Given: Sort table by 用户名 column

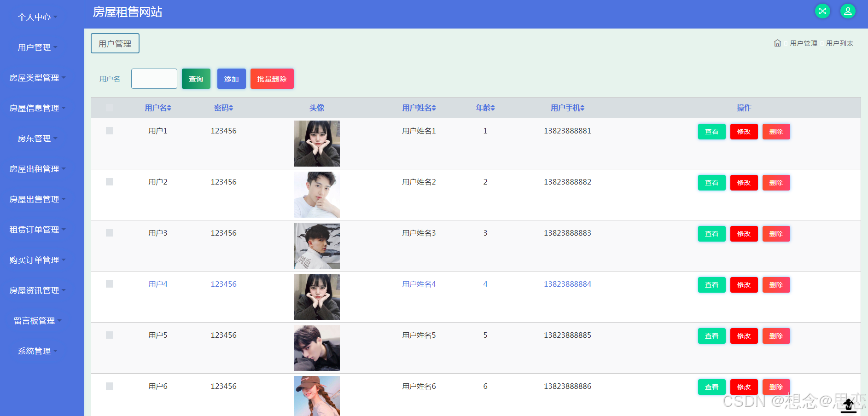Looking at the screenshot, I should coord(158,108).
